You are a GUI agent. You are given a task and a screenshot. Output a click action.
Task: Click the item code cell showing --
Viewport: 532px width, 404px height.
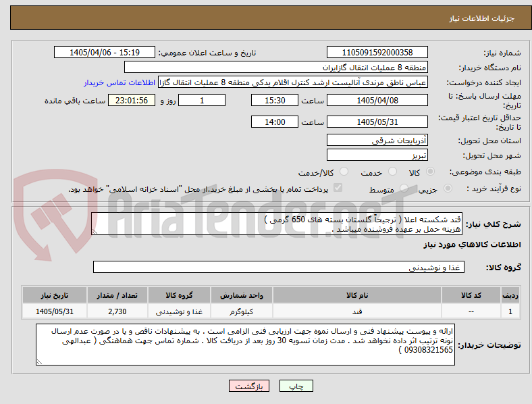click(471, 311)
